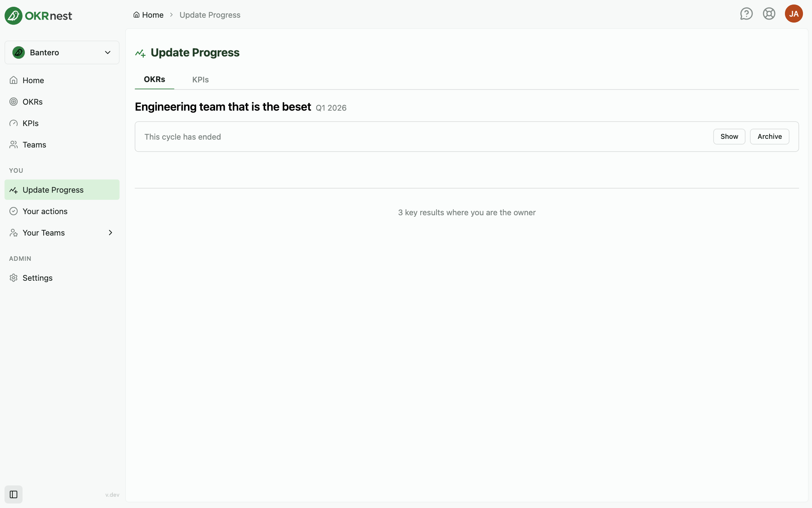Click the Q1 2026 cycle label

click(331, 108)
